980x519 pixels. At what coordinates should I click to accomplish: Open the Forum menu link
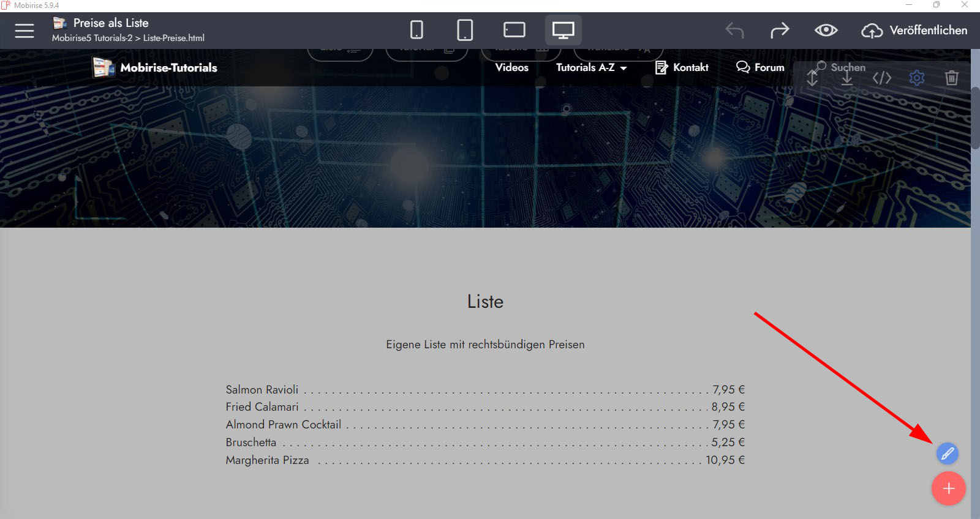pyautogui.click(x=769, y=67)
